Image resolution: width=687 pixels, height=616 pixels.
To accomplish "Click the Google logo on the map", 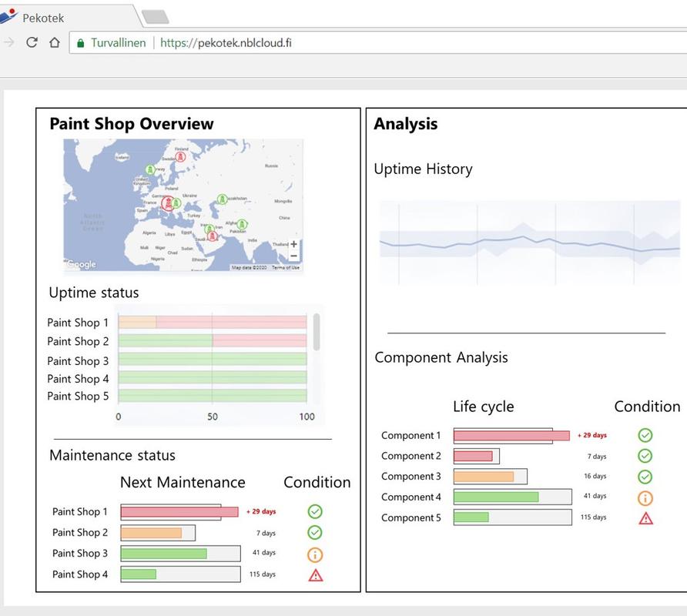I will pos(81,264).
